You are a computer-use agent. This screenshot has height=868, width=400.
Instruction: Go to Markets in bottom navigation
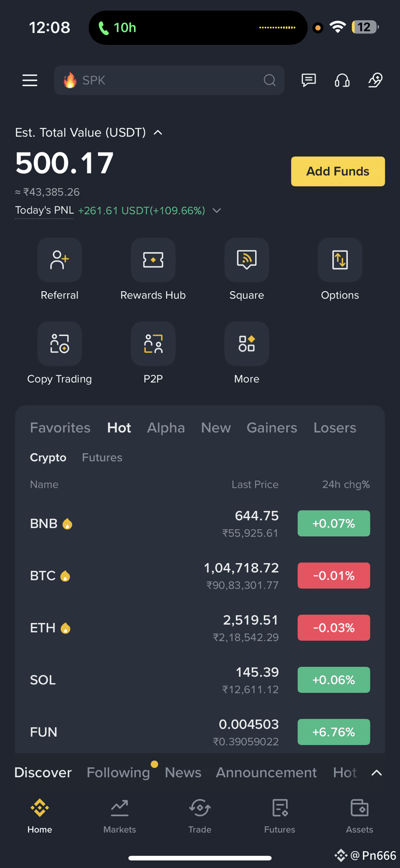click(x=120, y=816)
